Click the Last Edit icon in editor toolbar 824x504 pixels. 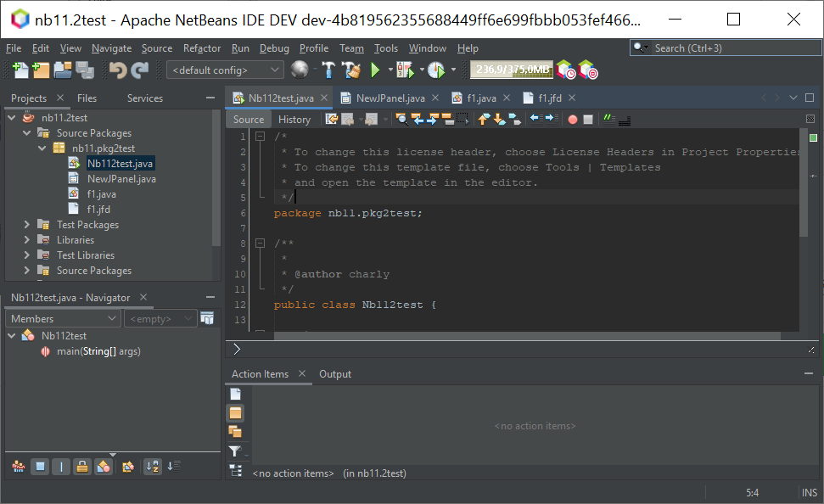click(x=332, y=120)
